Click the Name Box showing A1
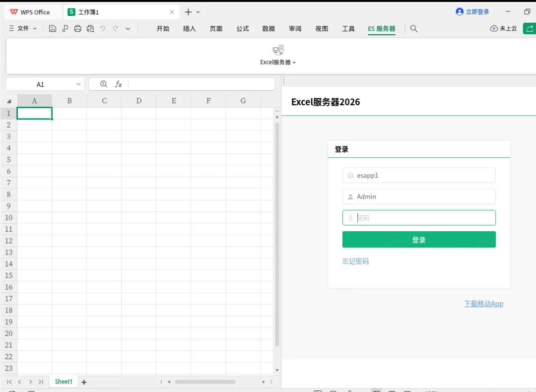This screenshot has height=392, width=536. 40,84
